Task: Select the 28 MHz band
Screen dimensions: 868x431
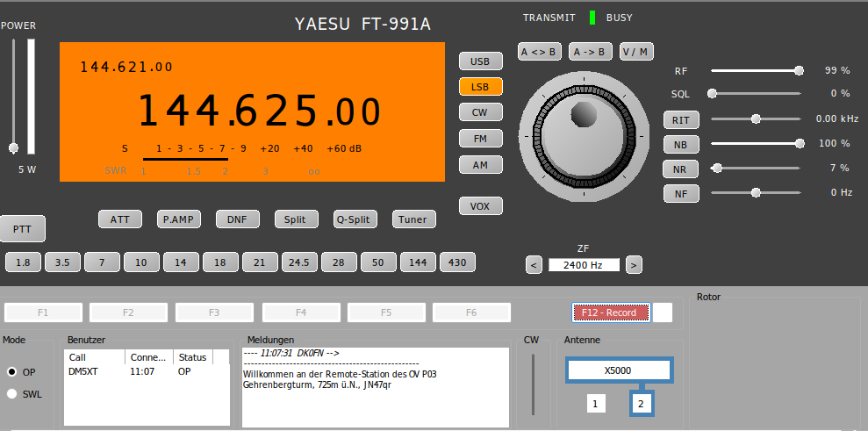Action: click(x=339, y=262)
